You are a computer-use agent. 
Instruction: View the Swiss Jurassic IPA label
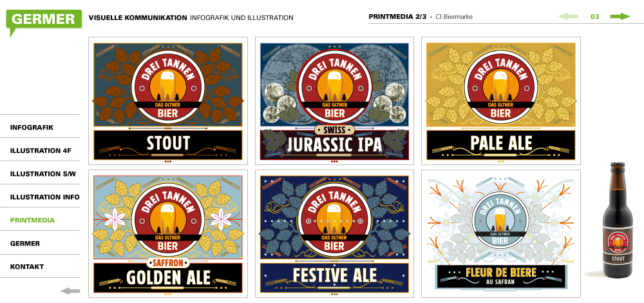[334, 101]
